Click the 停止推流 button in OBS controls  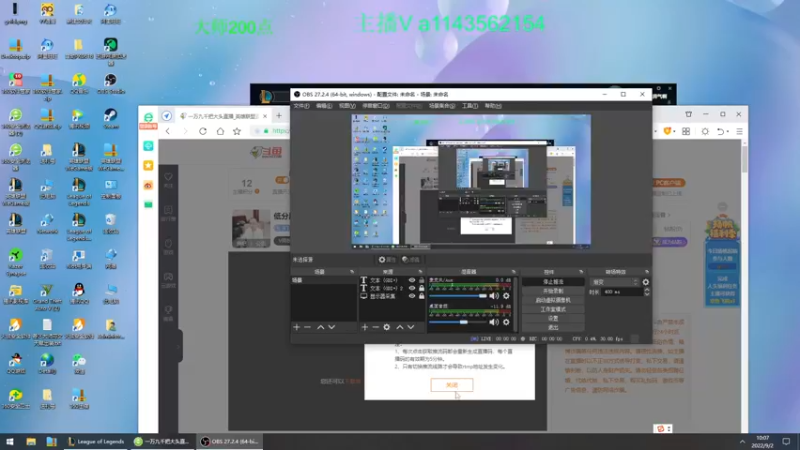point(553,282)
